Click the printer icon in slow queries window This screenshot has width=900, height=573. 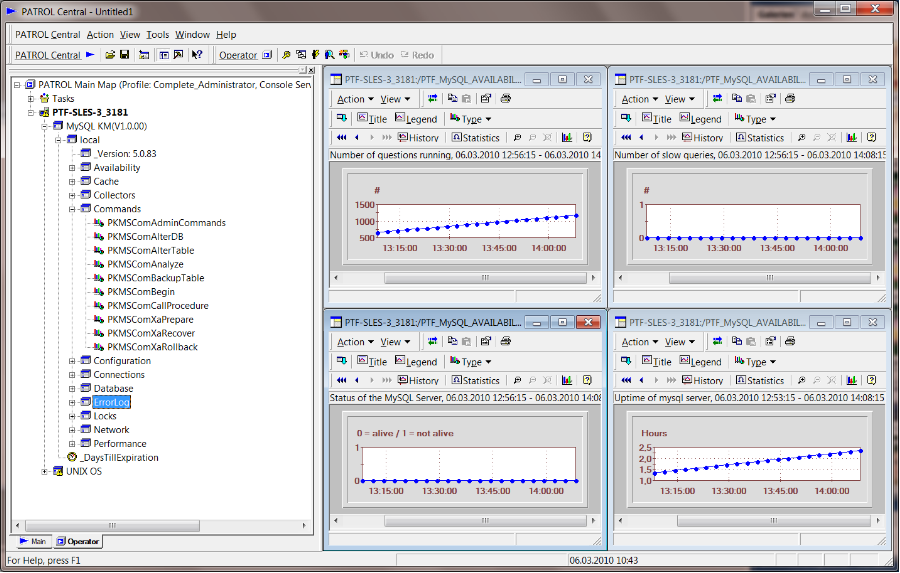[790, 99]
